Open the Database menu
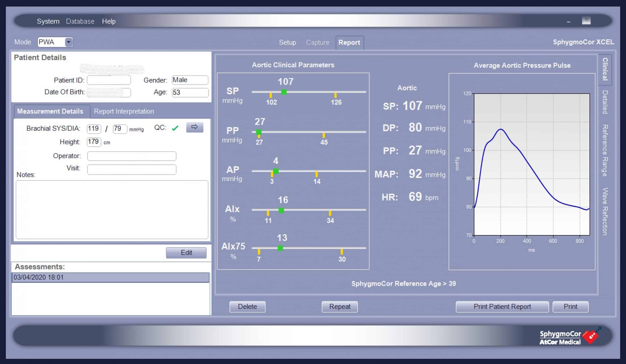 coord(80,21)
